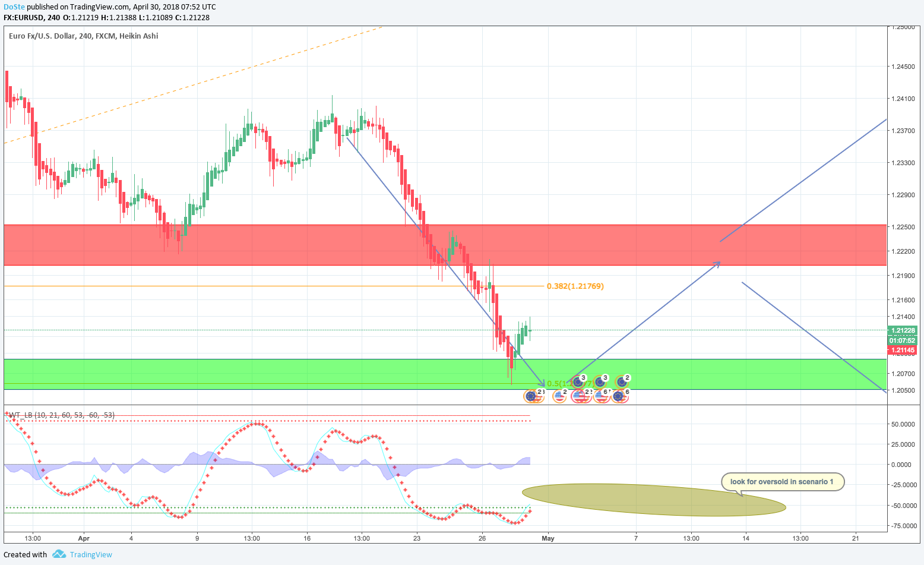The image size is (924, 565).
Task: Open the orange-ringed EU event icon showing 3
Action: [600, 382]
